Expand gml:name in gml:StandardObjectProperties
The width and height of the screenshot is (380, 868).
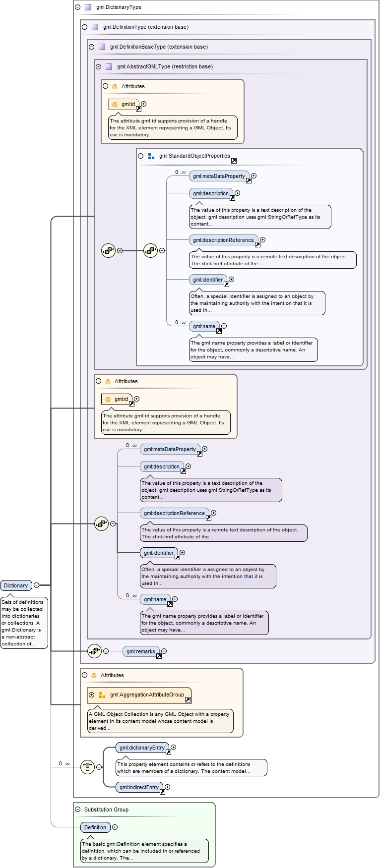click(224, 326)
